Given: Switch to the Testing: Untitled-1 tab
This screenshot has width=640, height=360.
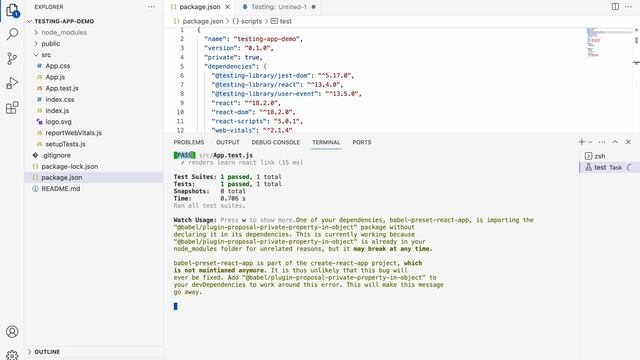Looking at the screenshot, I should 279,7.
